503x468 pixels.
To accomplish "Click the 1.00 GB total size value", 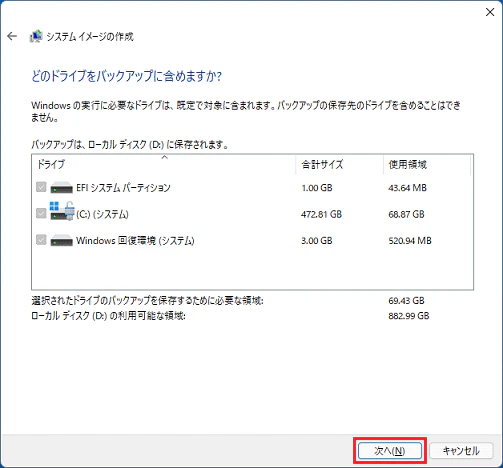I will [x=317, y=188].
